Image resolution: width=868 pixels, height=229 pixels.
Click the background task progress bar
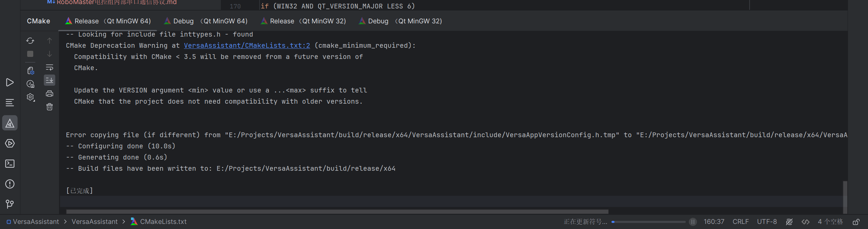[648, 222]
